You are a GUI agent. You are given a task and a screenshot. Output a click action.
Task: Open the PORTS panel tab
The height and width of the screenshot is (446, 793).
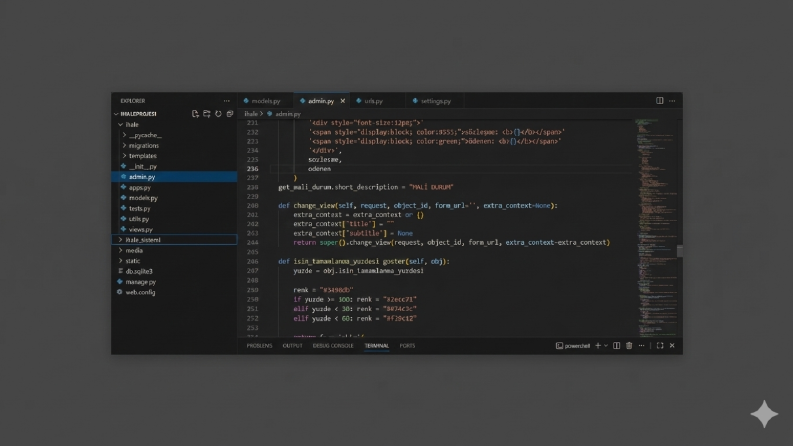click(x=407, y=346)
